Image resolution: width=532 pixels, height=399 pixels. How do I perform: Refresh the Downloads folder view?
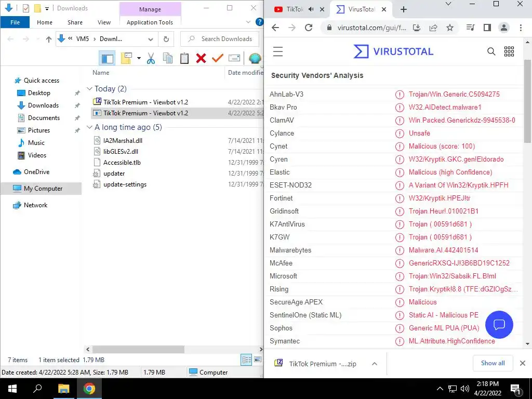(x=166, y=39)
